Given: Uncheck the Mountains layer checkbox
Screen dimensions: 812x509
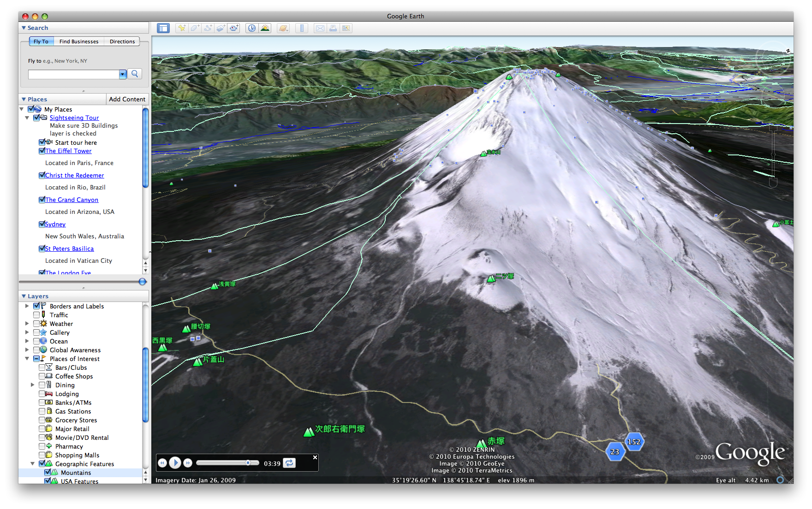Looking at the screenshot, I should [x=48, y=473].
